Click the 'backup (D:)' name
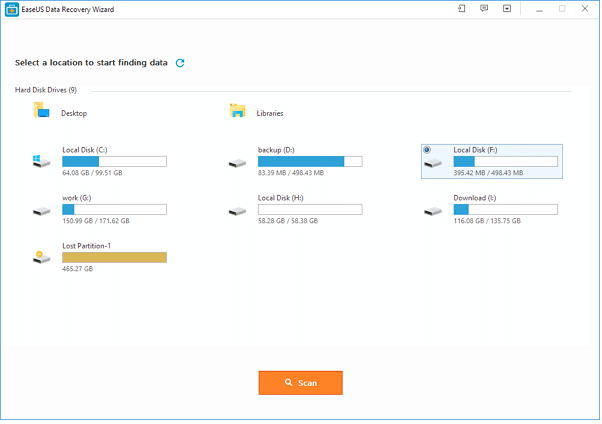Viewport: 602px width, 424px height. [276, 150]
